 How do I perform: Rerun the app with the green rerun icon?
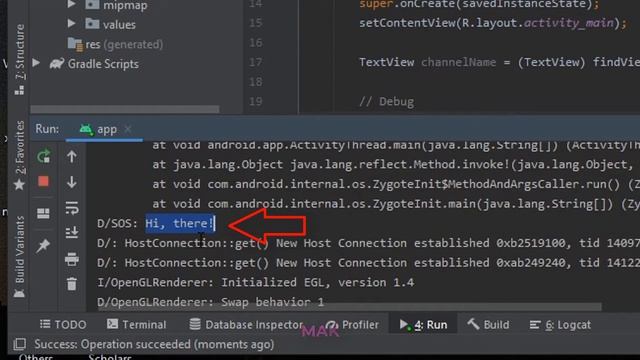point(43,156)
